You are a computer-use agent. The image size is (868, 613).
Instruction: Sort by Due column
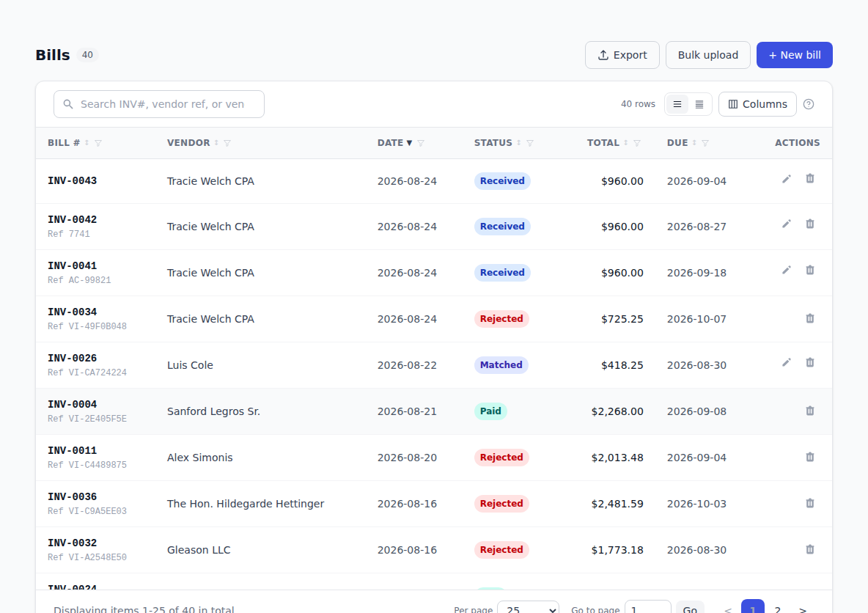694,143
